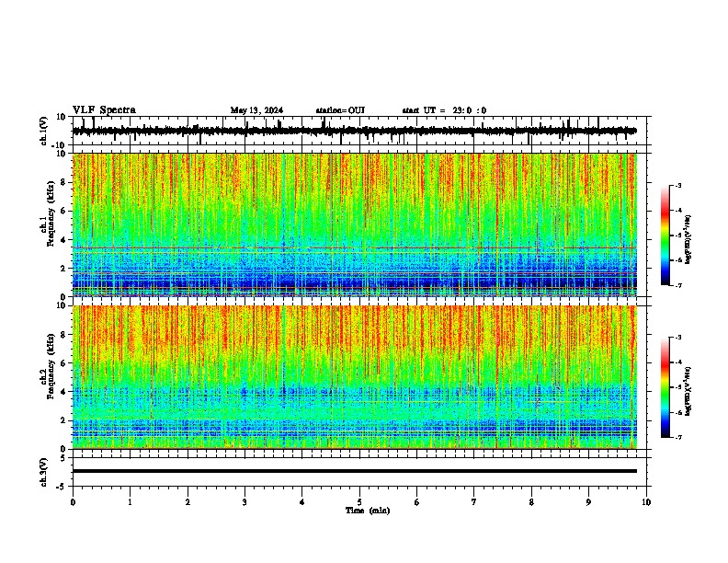This screenshot has height=563, width=728.
Task: Click time axis tick label 6
Action: click(x=417, y=502)
